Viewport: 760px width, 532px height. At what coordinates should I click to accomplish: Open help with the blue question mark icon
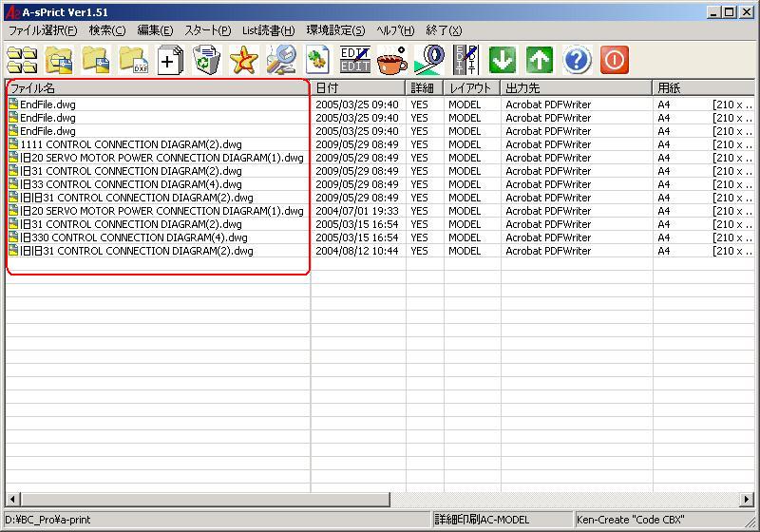coord(577,60)
